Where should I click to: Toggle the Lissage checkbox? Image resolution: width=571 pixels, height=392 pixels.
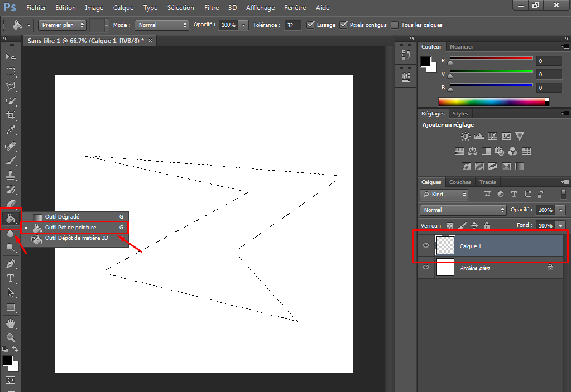tap(311, 25)
